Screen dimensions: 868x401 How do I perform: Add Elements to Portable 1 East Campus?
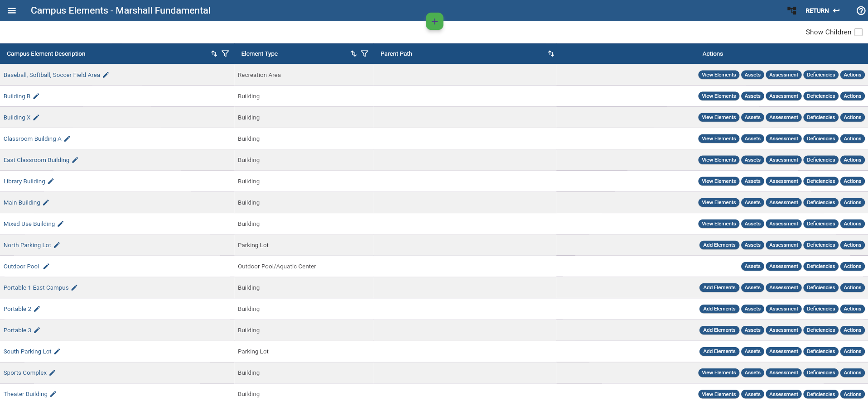pyautogui.click(x=719, y=287)
